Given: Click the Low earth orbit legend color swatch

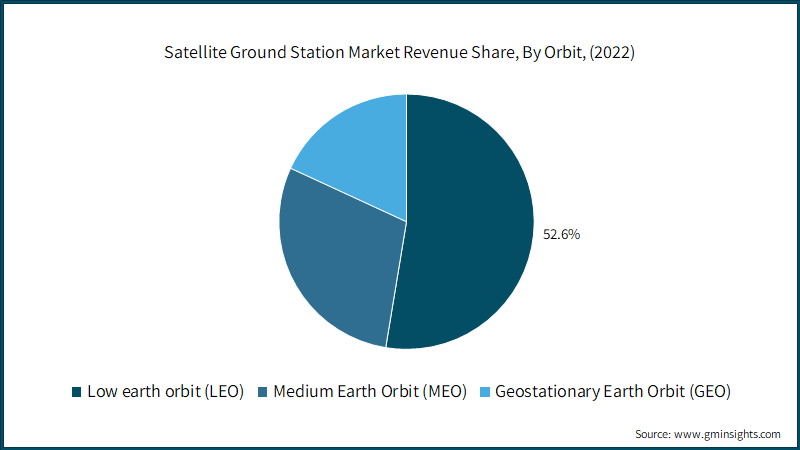Looking at the screenshot, I should click(77, 392).
